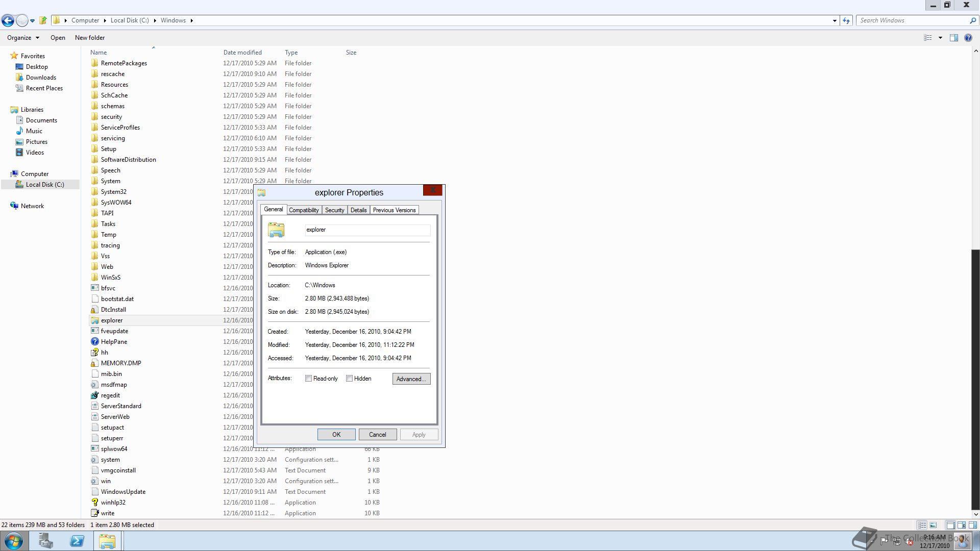980x551 pixels.
Task: Open the Videos library
Action: tap(35, 153)
